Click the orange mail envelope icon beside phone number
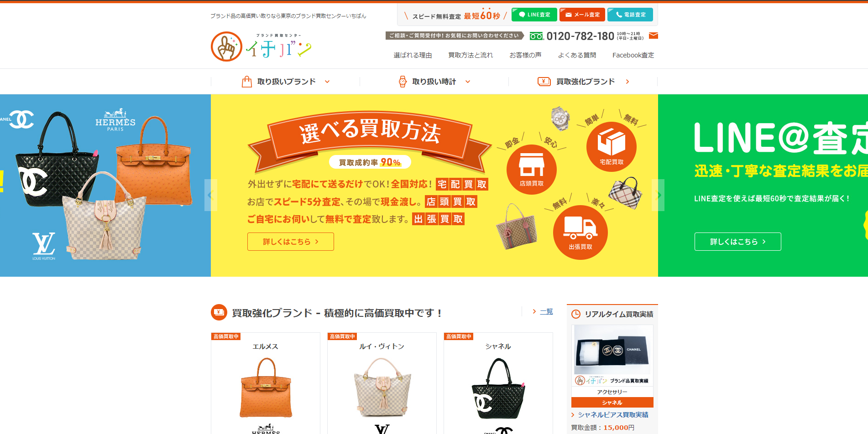 coord(653,36)
